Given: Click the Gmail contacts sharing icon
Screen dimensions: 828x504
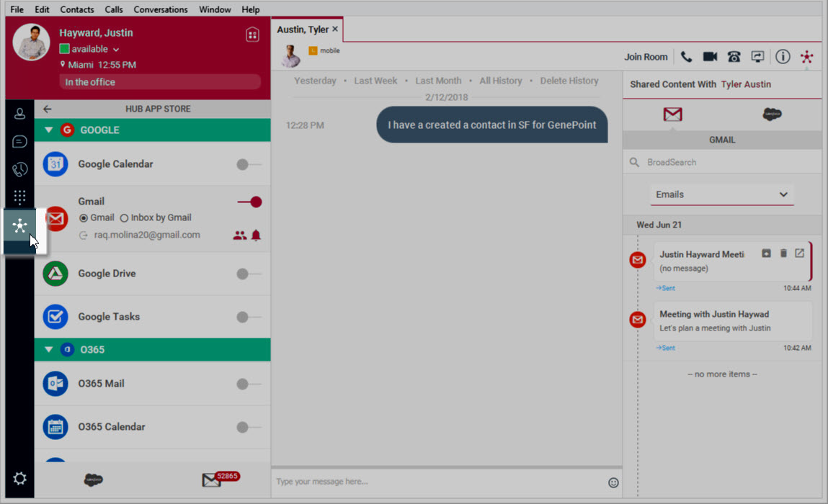Looking at the screenshot, I should pos(240,235).
